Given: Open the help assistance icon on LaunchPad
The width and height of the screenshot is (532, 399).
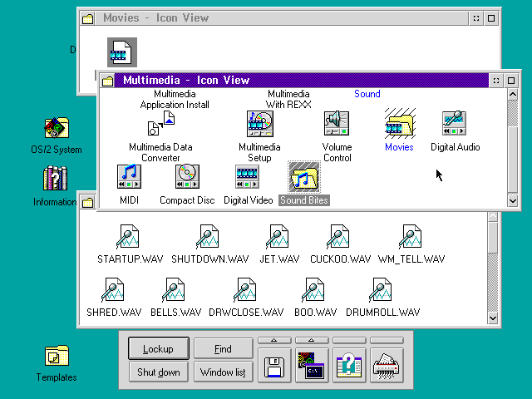Looking at the screenshot, I should coord(349,366).
